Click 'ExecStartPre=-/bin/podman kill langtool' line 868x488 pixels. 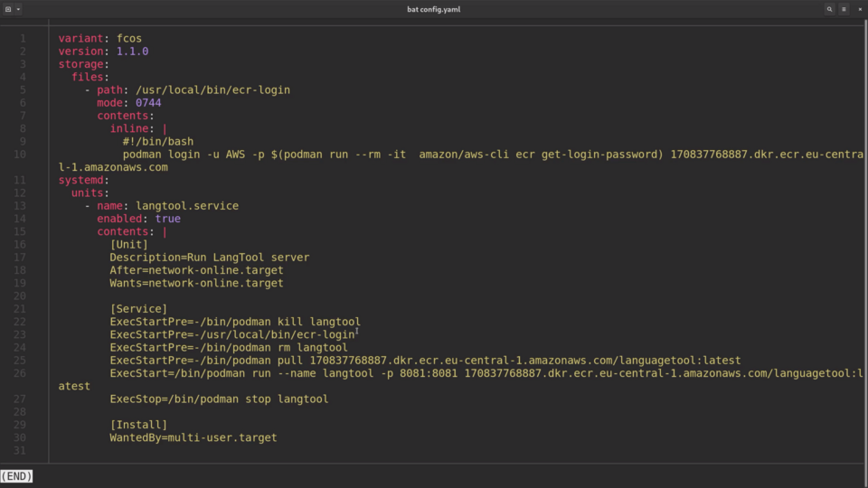point(235,322)
